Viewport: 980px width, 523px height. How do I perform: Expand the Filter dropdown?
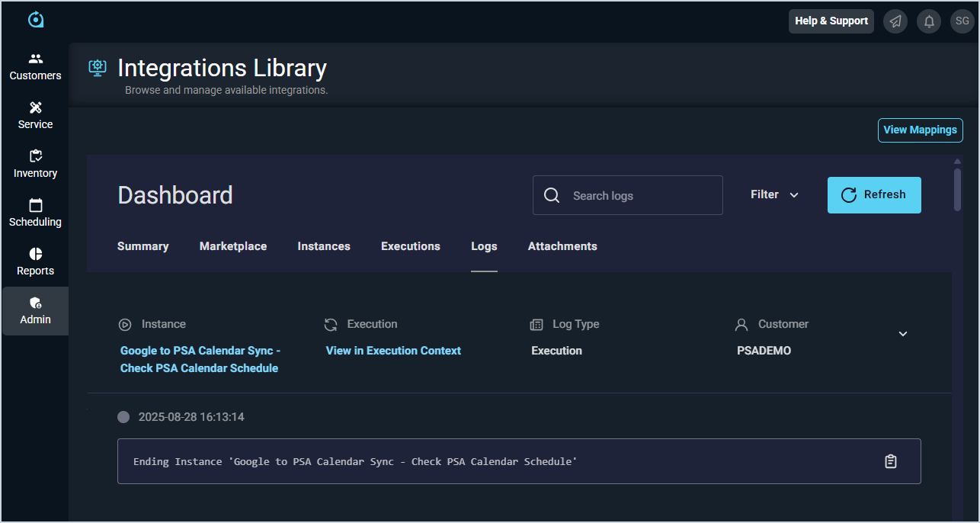click(774, 195)
